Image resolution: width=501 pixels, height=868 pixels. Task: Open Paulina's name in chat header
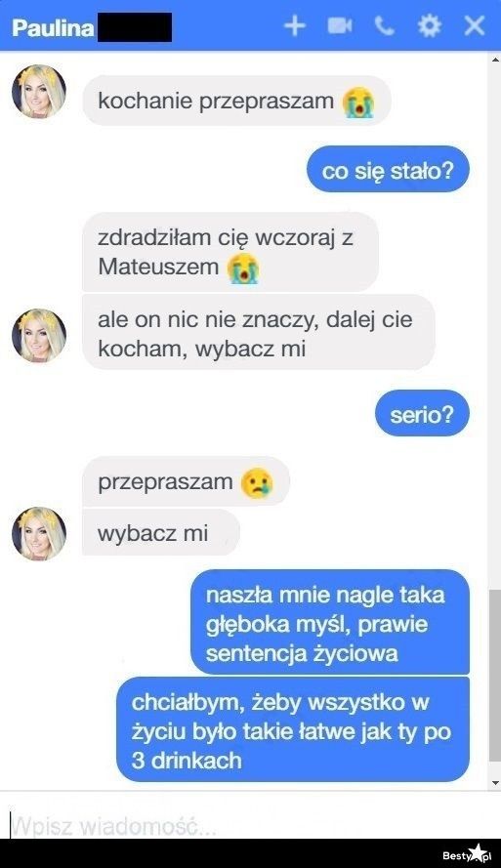click(x=53, y=27)
